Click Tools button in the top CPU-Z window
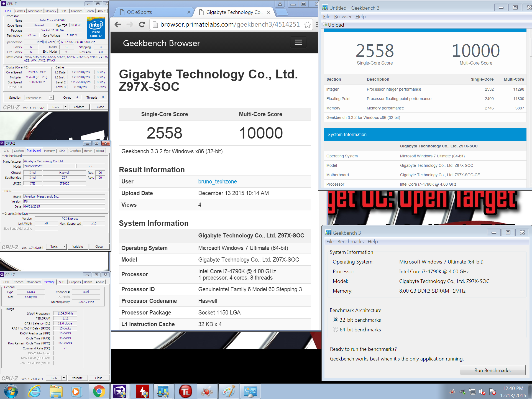This screenshot has width=532, height=399. coord(55,107)
